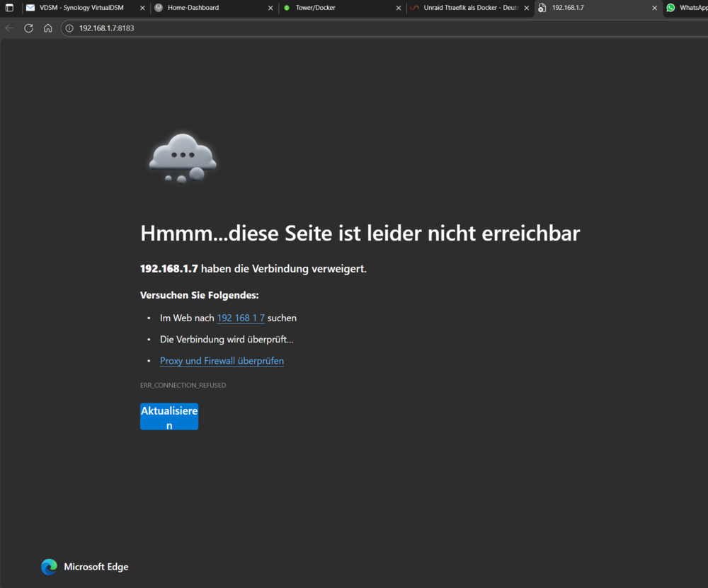Go back with the back arrow
The image size is (708, 588).
(9, 28)
